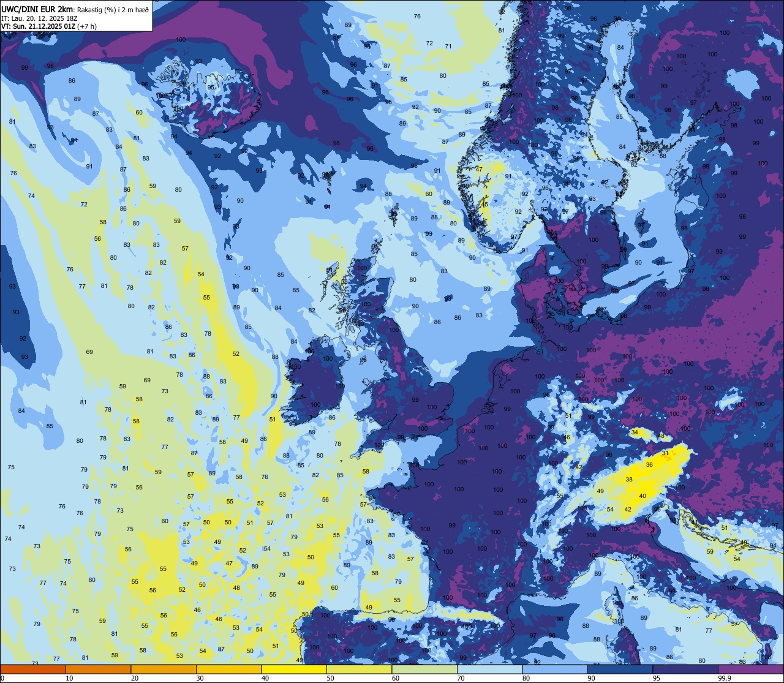Screen dimensions: 784x683
Task: Click the humidity value "41" on Croatian coast
Action: (694, 523)
